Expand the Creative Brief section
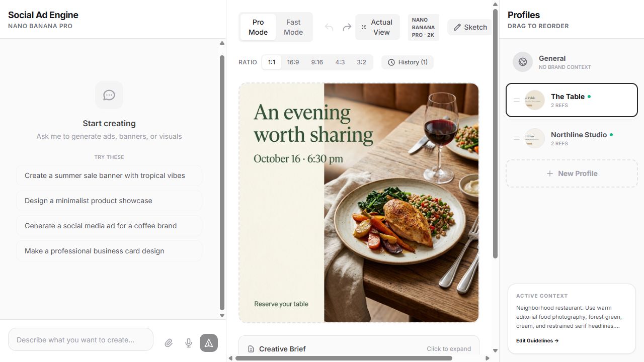 point(359,348)
